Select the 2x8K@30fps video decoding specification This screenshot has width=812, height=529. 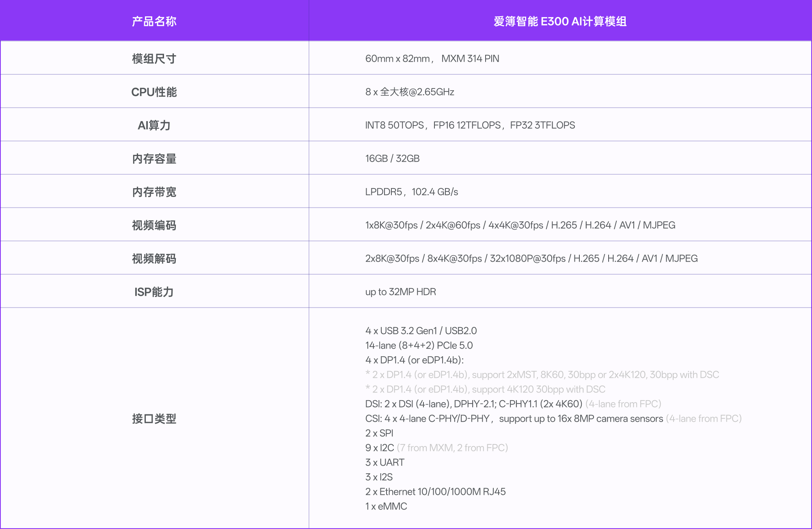point(531,258)
